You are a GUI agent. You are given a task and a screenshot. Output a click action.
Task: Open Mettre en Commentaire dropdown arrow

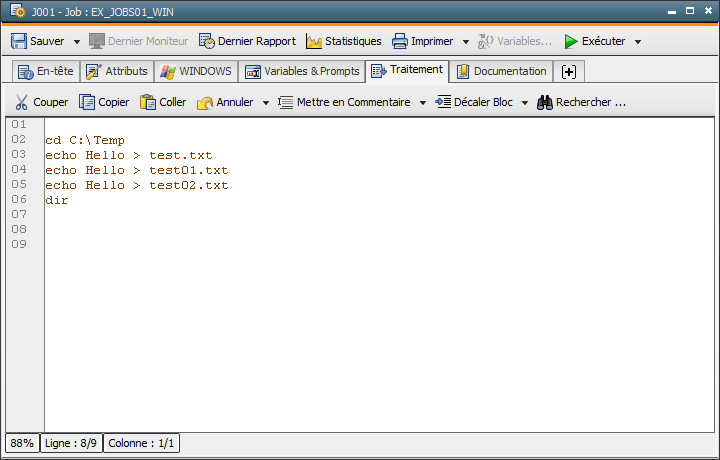[423, 103]
